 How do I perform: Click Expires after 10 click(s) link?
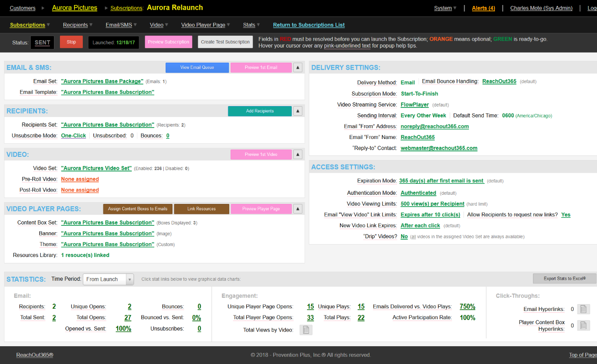coord(430,215)
